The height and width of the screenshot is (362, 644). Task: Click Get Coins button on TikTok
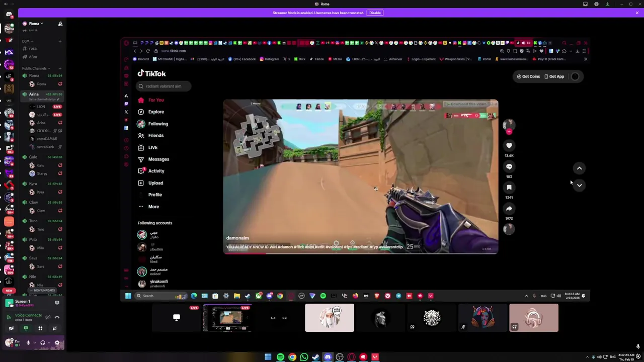[x=528, y=76]
